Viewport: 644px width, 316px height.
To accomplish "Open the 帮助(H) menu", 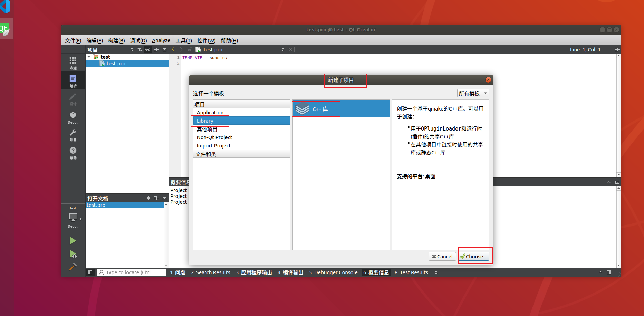I will pyautogui.click(x=229, y=40).
